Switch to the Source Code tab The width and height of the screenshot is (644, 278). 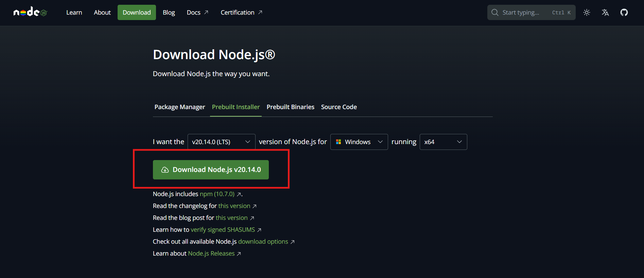tap(339, 107)
